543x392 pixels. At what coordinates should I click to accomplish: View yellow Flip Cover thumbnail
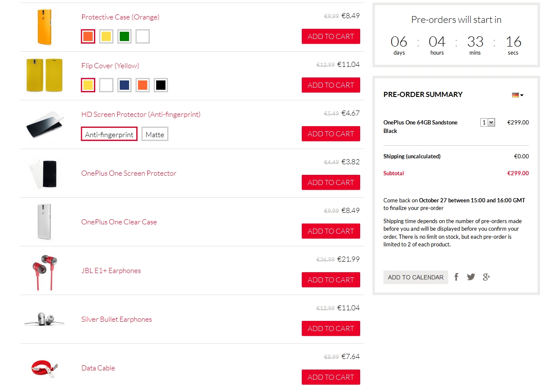[44, 75]
